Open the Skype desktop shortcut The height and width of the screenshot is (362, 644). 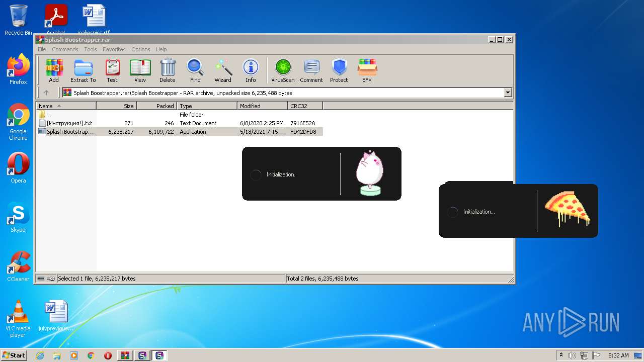coord(18,217)
